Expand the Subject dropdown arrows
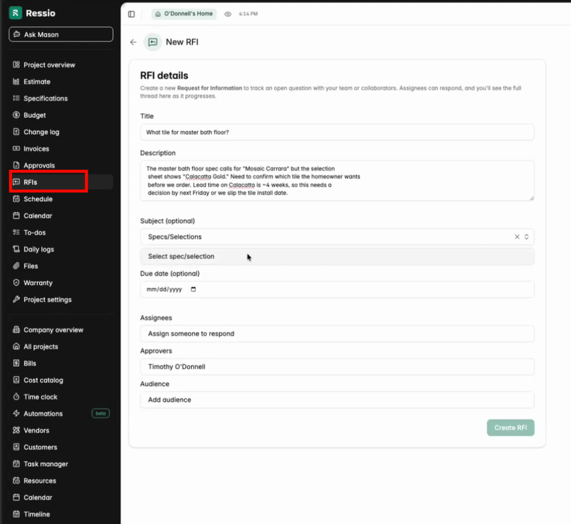 (527, 237)
